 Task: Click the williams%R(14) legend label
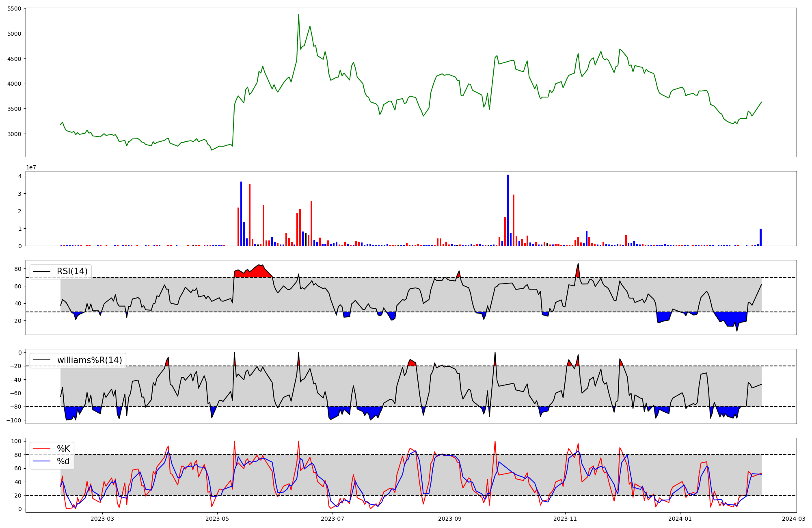coord(89,360)
